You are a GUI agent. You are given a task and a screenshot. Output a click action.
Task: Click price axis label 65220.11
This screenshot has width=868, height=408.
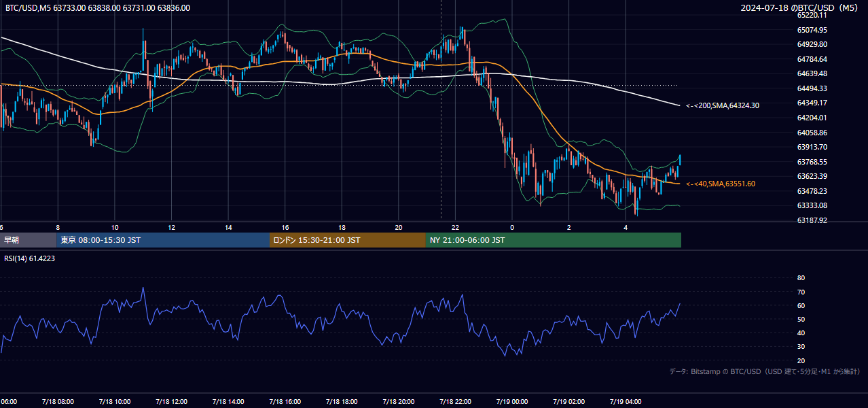pos(812,15)
